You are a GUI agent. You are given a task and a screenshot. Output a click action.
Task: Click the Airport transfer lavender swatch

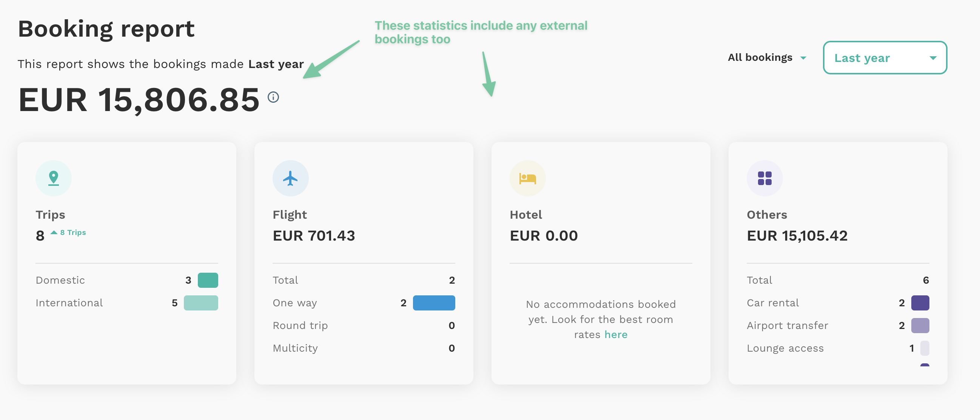[x=920, y=326]
